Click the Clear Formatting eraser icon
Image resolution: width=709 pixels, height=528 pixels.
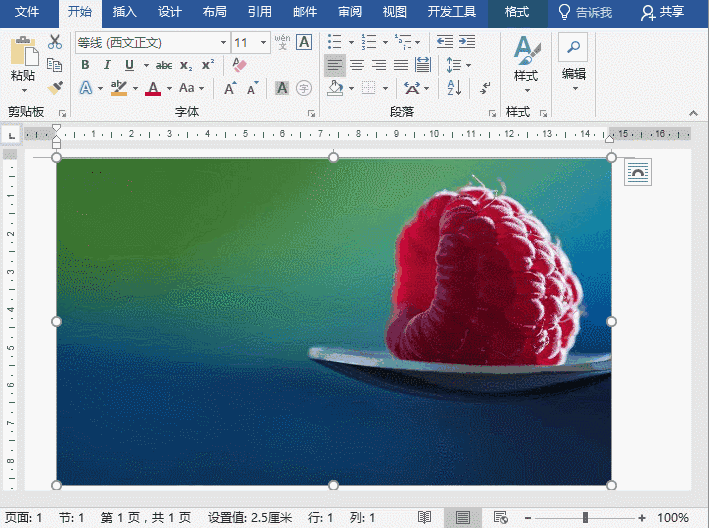click(x=238, y=65)
